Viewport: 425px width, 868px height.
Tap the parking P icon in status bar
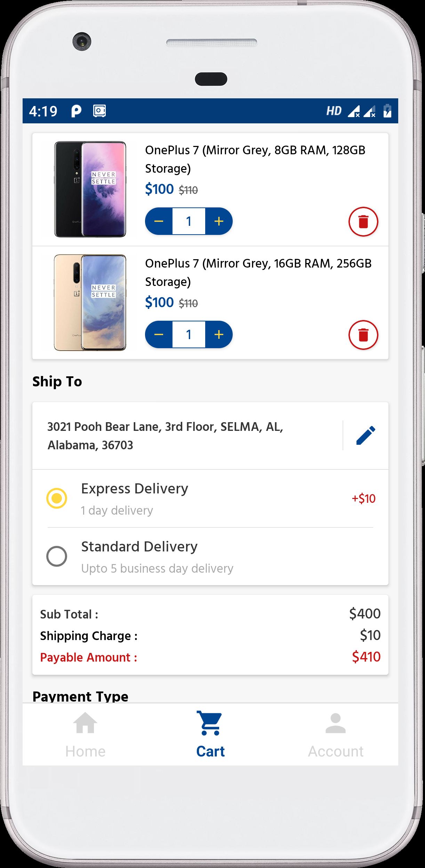coord(76,111)
